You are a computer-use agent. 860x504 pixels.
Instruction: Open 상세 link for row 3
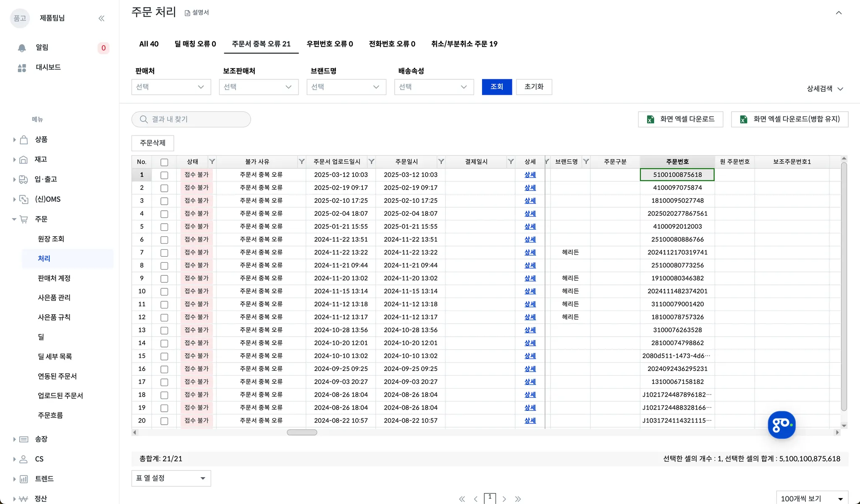coord(530,201)
